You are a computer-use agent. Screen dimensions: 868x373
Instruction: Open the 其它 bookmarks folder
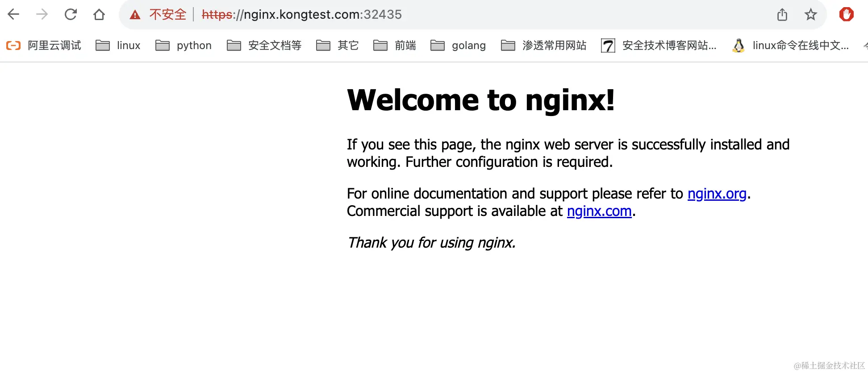[x=338, y=46]
